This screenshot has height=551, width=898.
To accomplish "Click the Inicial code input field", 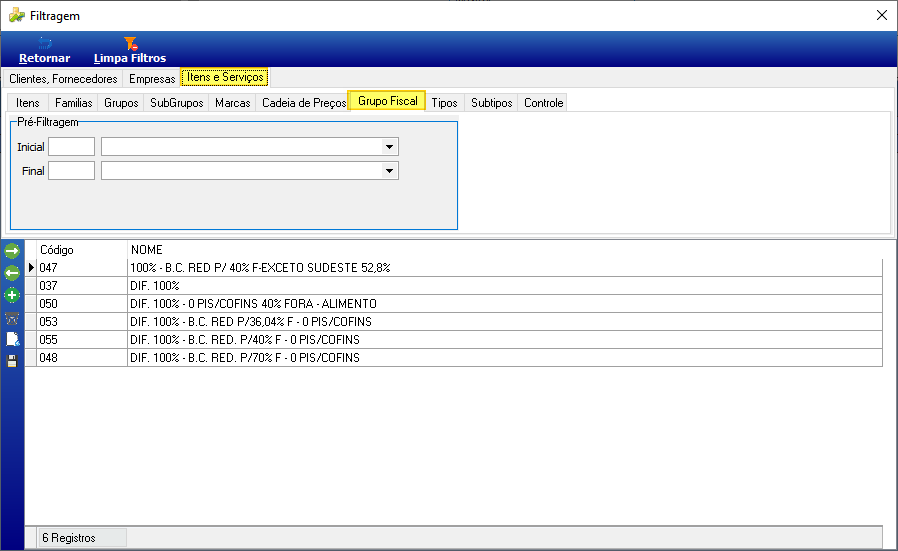I will coord(72,147).
